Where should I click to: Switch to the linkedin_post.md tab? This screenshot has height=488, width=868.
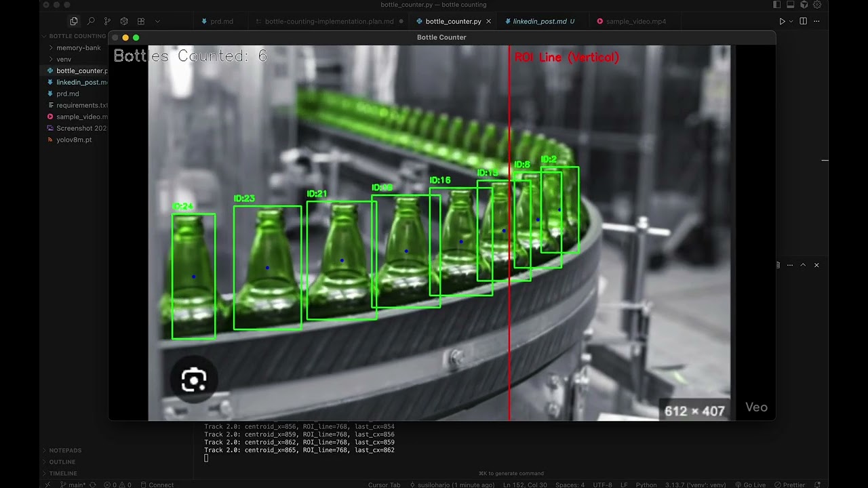pos(543,21)
